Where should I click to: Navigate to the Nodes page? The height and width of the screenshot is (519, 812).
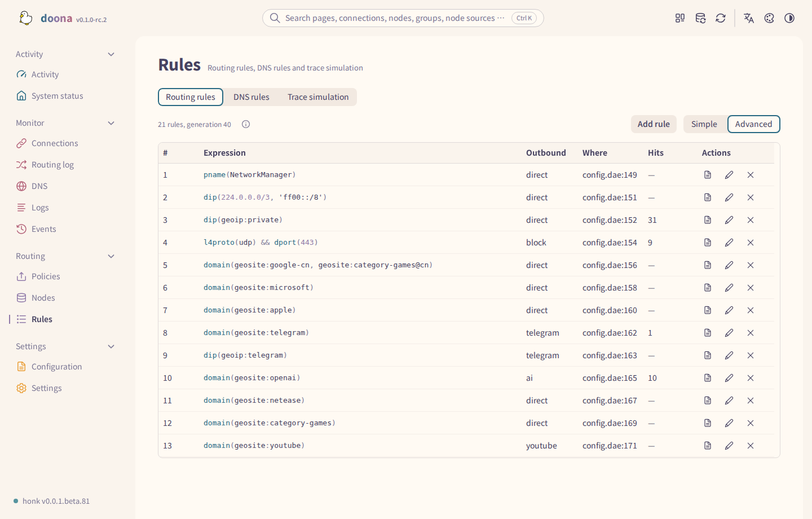click(65, 298)
